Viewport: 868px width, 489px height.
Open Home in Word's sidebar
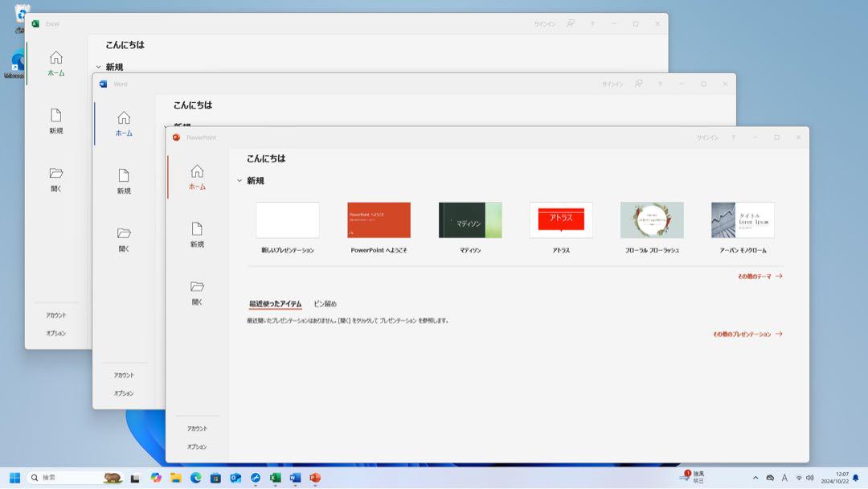click(124, 124)
